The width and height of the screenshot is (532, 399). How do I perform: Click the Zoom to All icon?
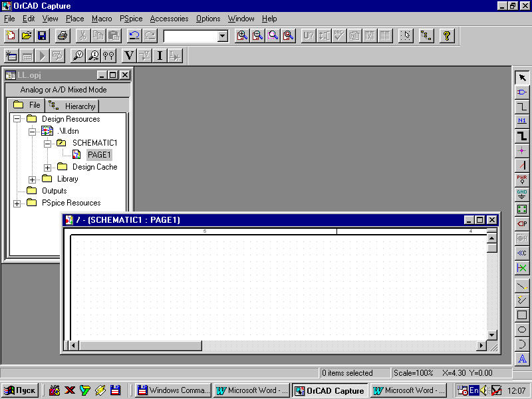tap(288, 36)
